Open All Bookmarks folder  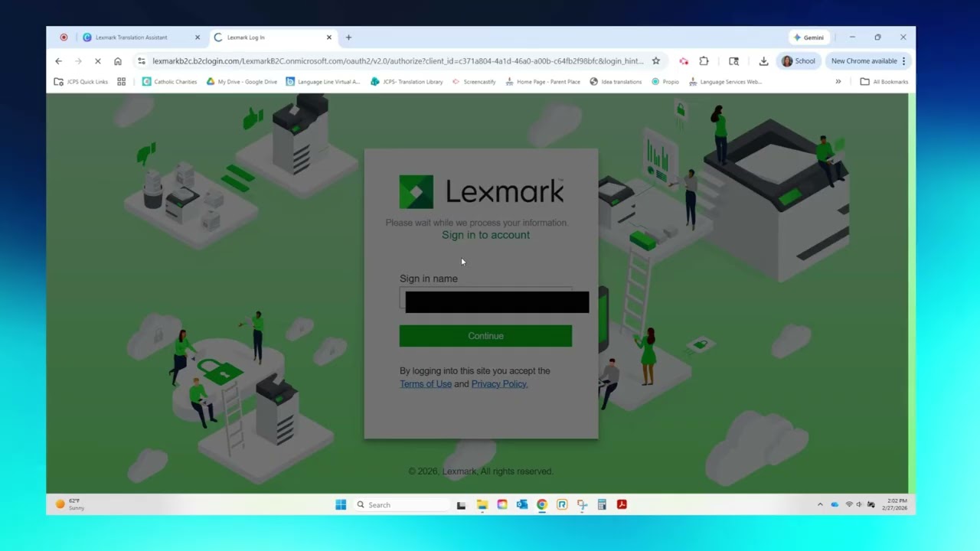(x=884, y=82)
